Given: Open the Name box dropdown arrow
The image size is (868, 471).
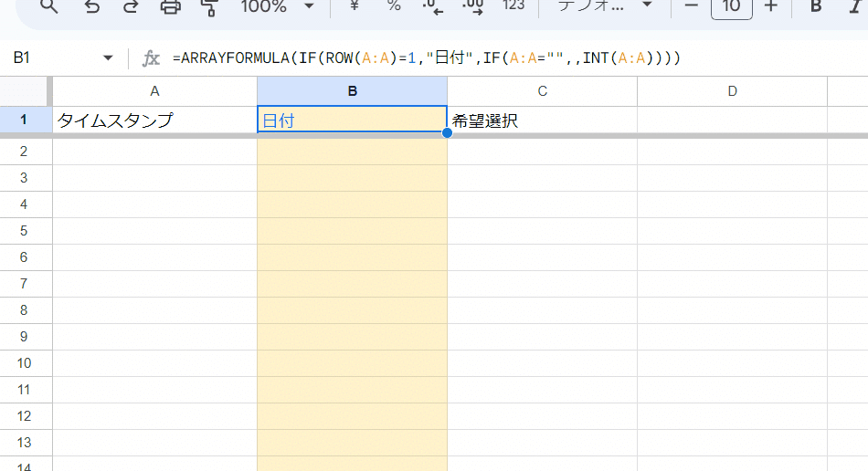Looking at the screenshot, I should pos(108,58).
